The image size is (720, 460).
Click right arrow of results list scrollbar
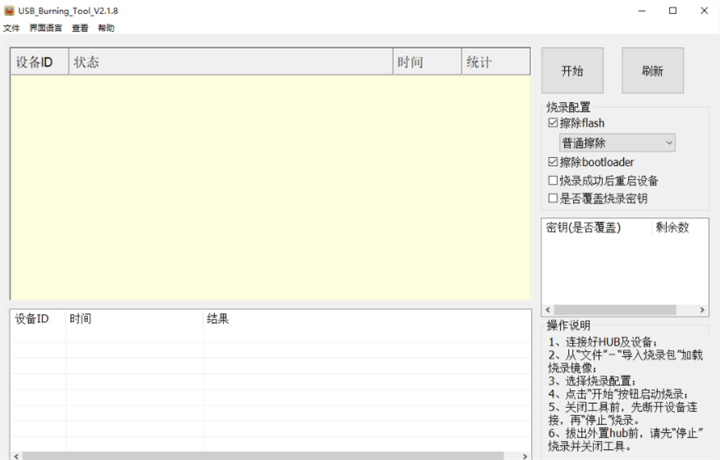pos(525,456)
